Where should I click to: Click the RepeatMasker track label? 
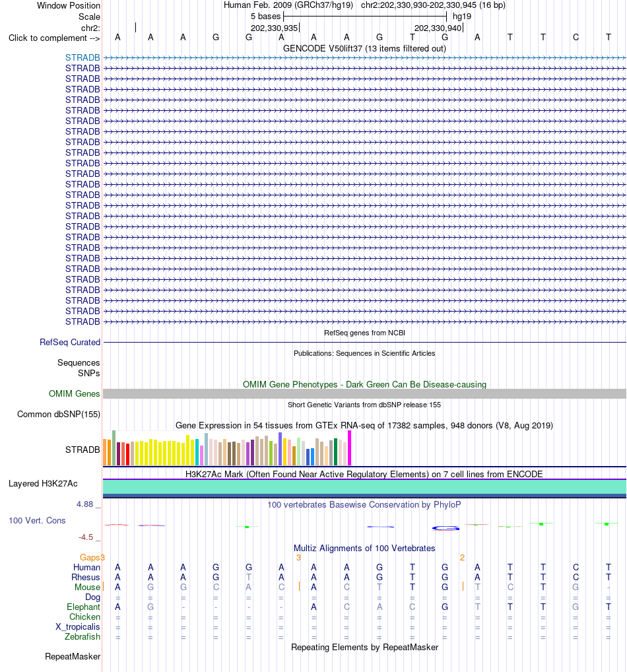point(73,657)
